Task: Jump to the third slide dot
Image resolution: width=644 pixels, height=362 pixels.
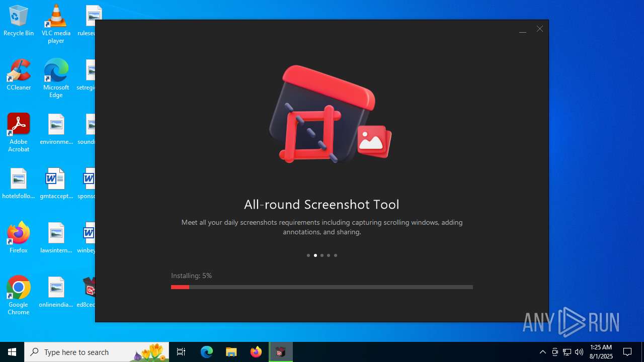Action: [322, 255]
